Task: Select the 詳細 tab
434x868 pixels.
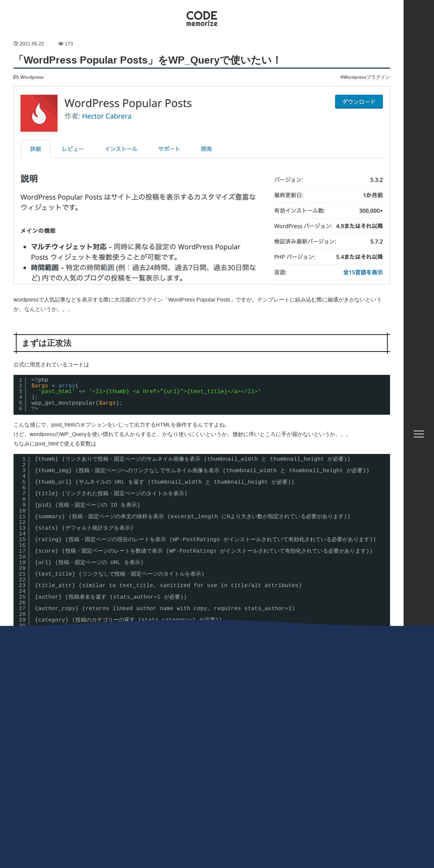Action: (x=35, y=149)
